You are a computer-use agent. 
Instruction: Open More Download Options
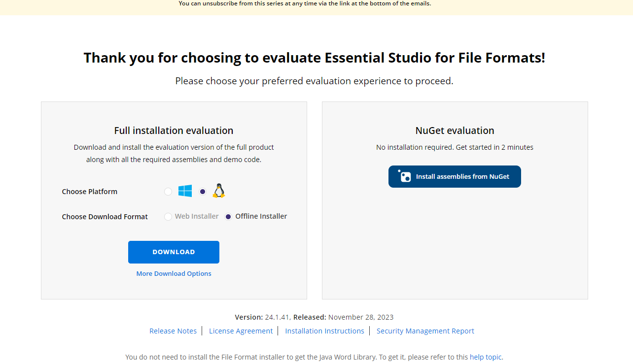click(x=174, y=273)
